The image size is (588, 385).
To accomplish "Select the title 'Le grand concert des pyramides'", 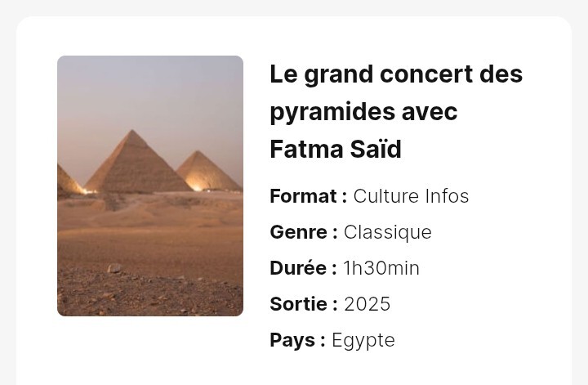I will [396, 111].
